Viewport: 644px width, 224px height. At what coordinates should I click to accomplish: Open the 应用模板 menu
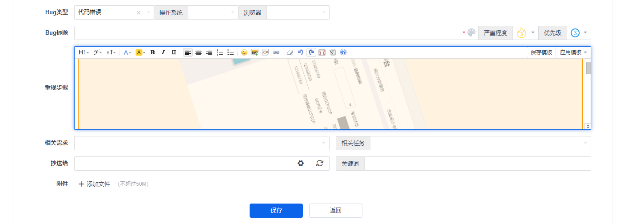click(x=573, y=52)
